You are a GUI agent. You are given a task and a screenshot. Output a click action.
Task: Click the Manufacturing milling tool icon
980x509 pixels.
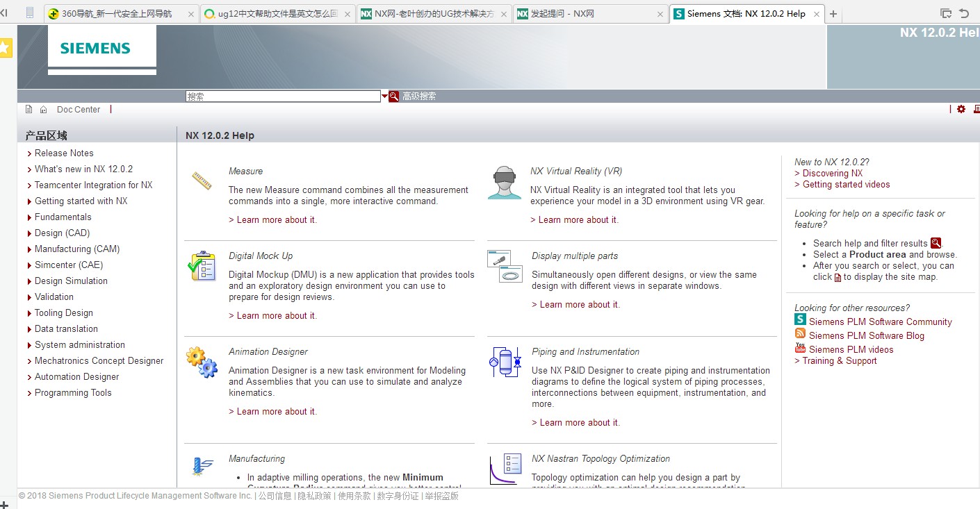(x=203, y=467)
